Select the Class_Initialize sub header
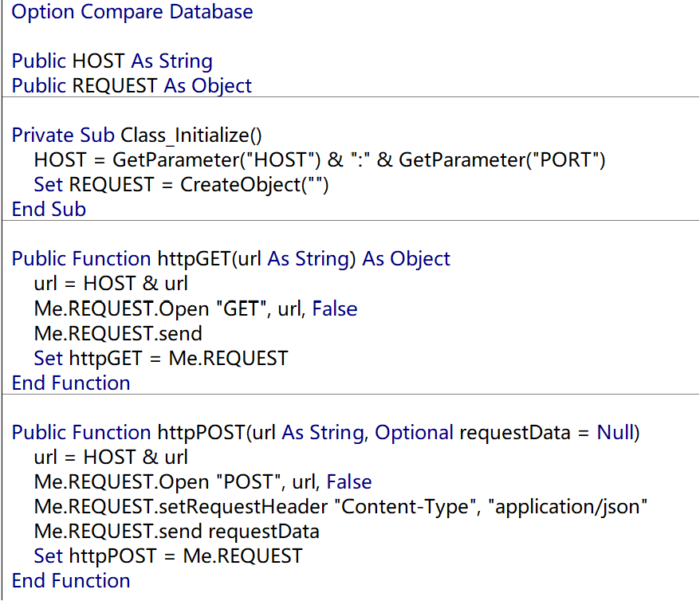The height and width of the screenshot is (601, 700). (x=136, y=136)
